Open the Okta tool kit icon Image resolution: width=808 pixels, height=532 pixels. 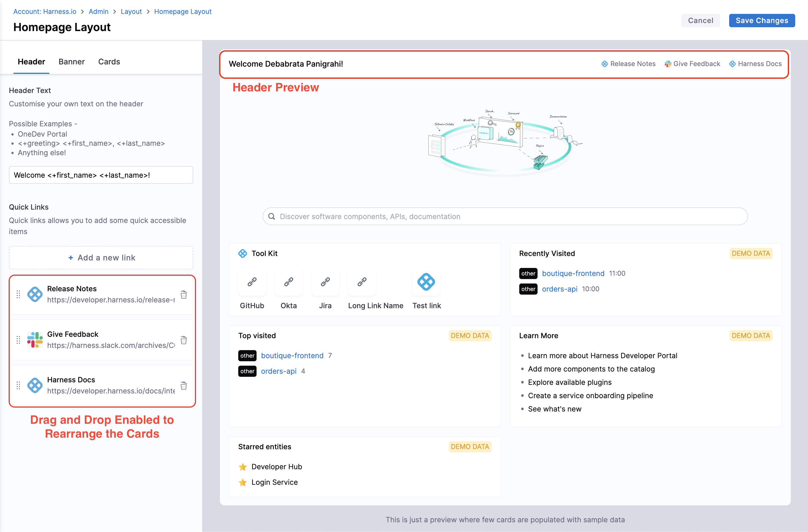point(288,282)
